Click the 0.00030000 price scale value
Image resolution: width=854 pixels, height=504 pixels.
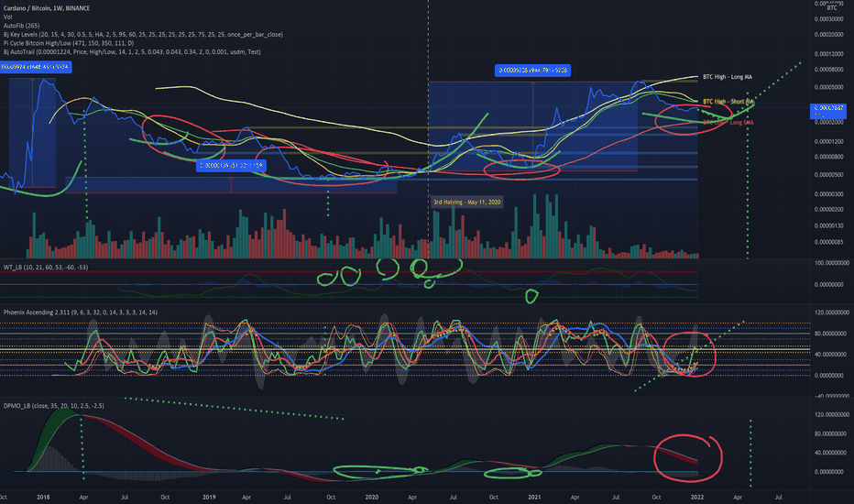828,19
